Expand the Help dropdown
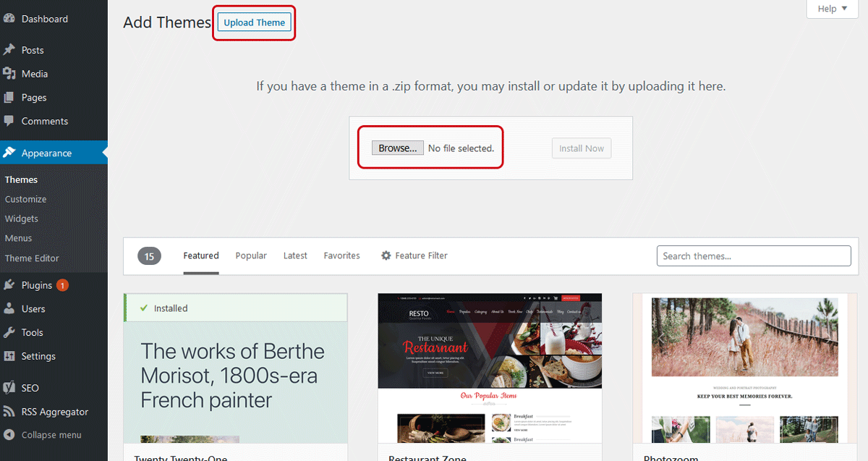Image resolution: width=868 pixels, height=461 pixels. (x=827, y=9)
